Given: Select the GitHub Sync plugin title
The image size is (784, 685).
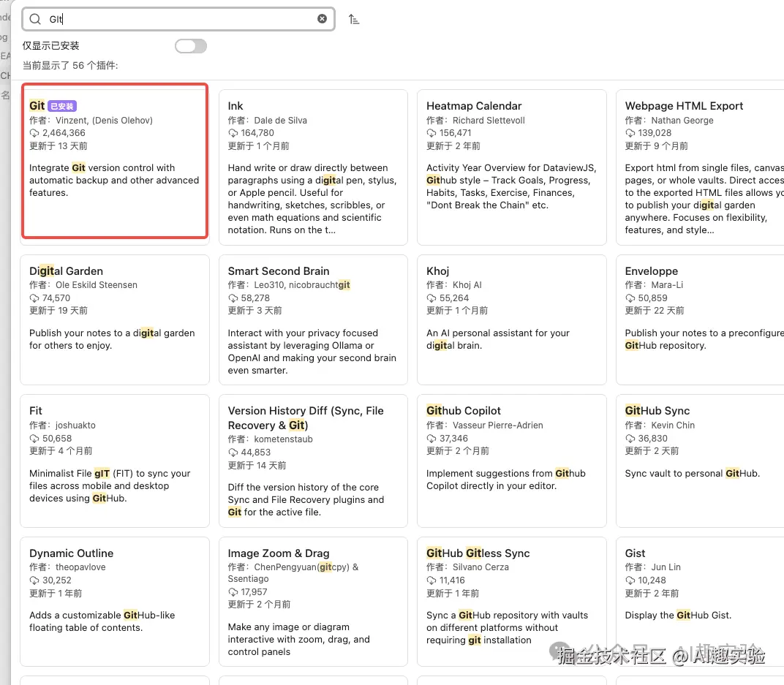Looking at the screenshot, I should 657,411.
